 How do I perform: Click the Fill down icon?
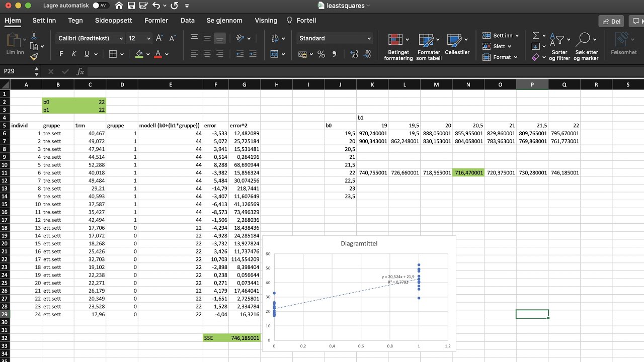(x=536, y=46)
